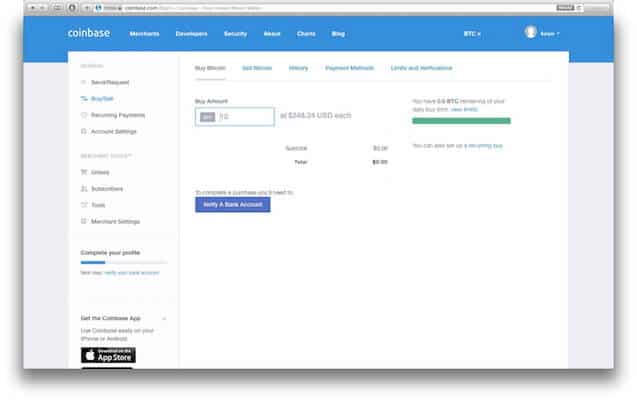Click the user avatar icon
637x401 pixels.
click(530, 32)
